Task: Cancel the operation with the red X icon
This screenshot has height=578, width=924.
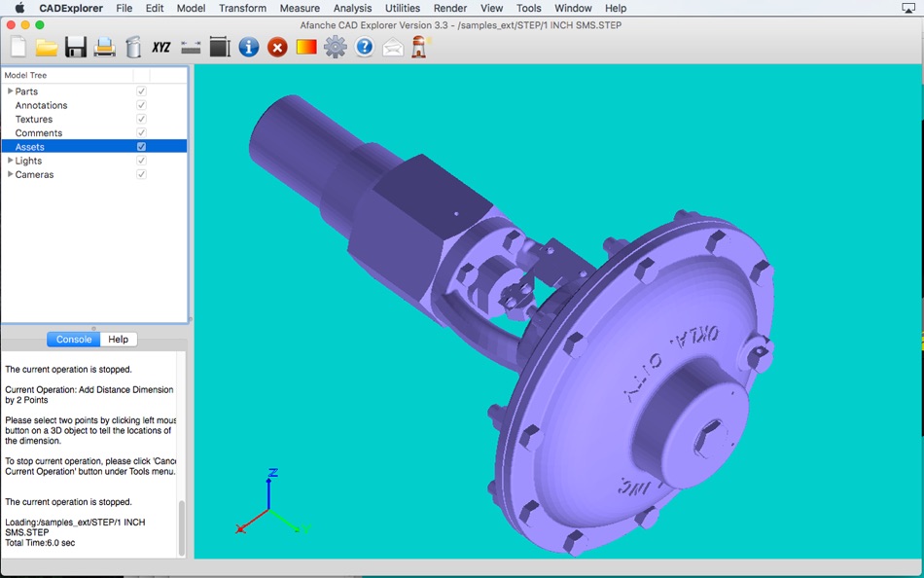Action: tap(277, 47)
